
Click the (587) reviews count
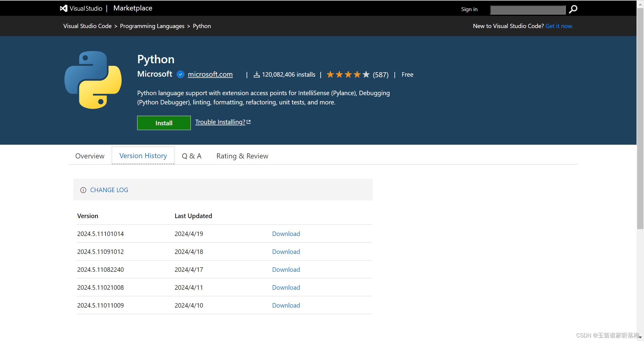pyautogui.click(x=381, y=75)
